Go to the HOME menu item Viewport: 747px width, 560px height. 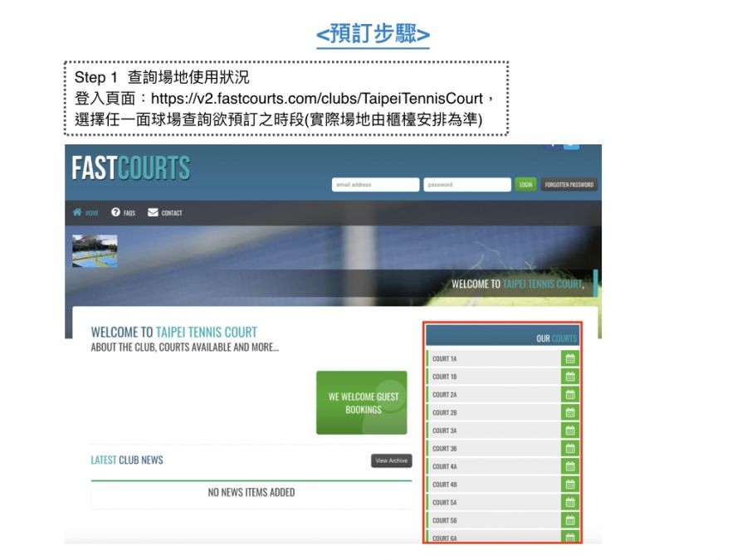click(92, 213)
